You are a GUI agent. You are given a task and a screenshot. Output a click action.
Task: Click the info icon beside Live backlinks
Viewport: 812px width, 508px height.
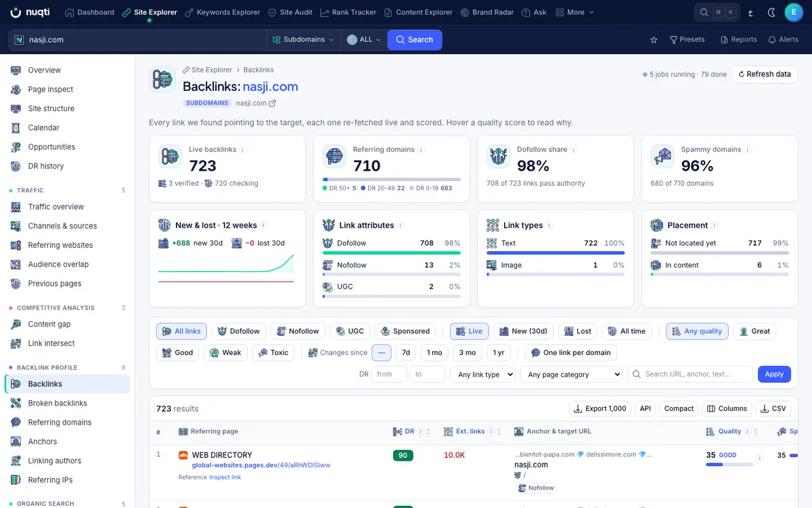[243, 150]
